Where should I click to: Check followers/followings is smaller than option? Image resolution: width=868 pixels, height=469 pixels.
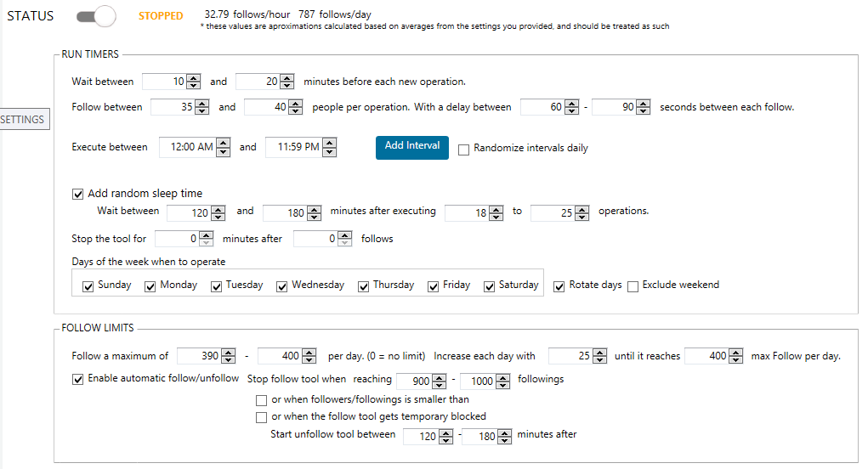261,400
